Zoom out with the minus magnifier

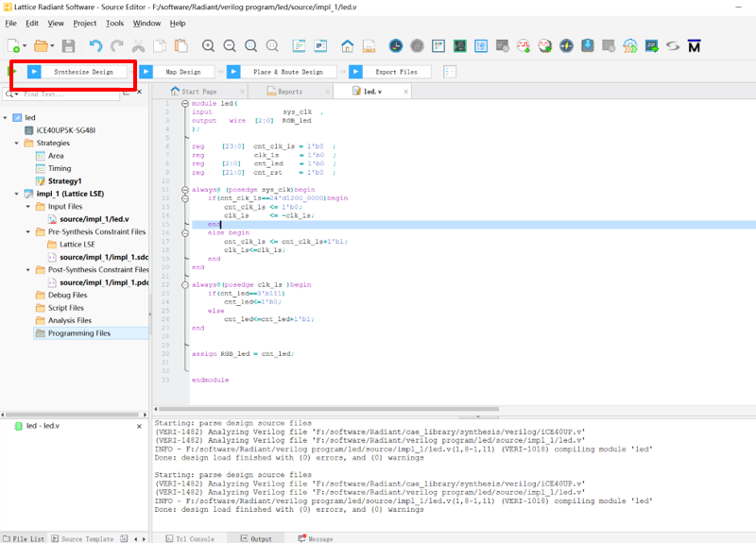tap(230, 46)
